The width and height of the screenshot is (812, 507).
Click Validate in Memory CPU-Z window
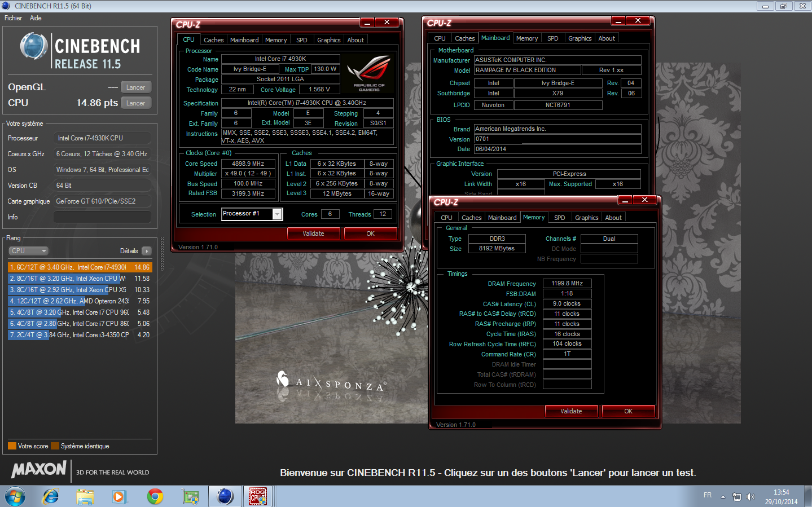pos(571,411)
